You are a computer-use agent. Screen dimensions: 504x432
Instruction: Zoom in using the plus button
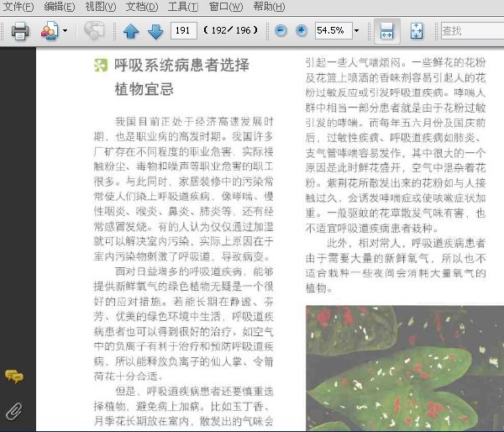(302, 31)
